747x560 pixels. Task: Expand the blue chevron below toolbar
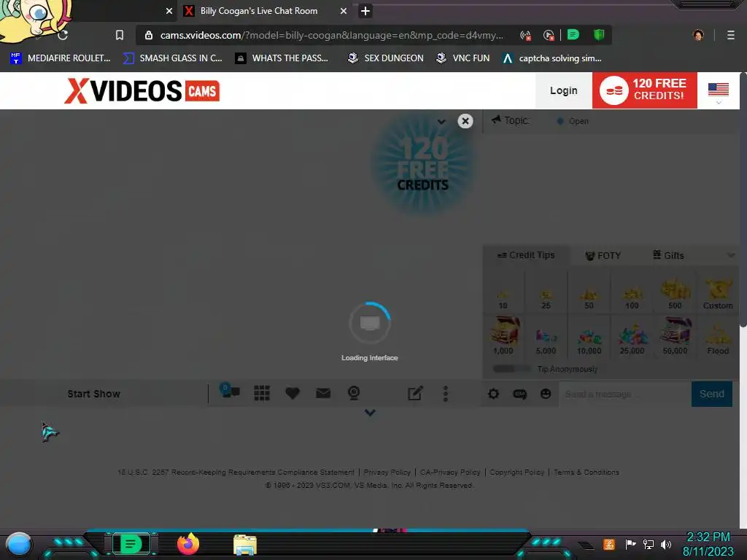pyautogui.click(x=370, y=413)
